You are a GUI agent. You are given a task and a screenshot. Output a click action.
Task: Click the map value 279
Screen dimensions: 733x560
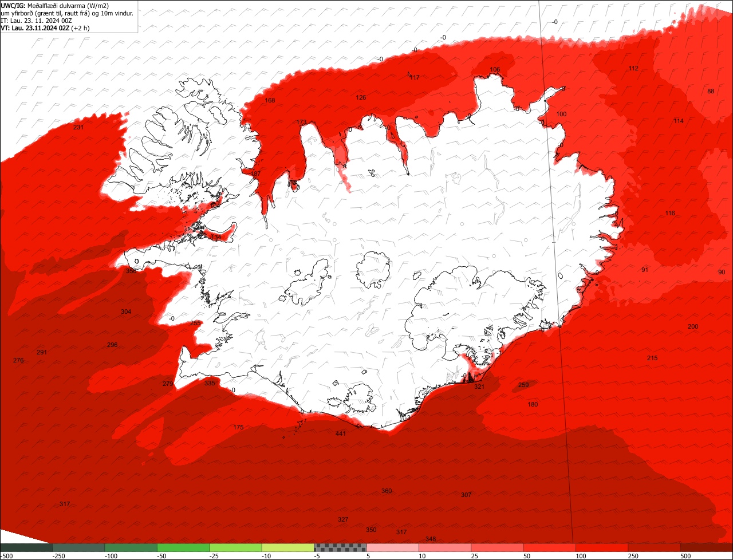click(168, 384)
